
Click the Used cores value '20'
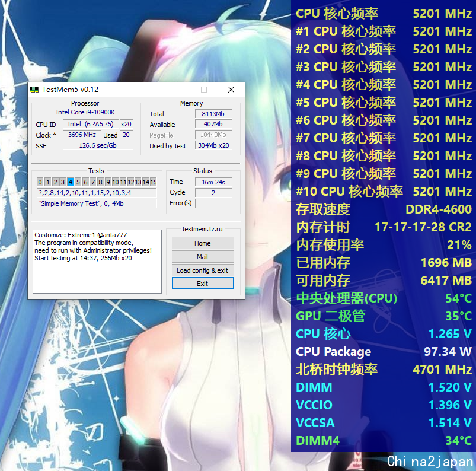(x=126, y=135)
